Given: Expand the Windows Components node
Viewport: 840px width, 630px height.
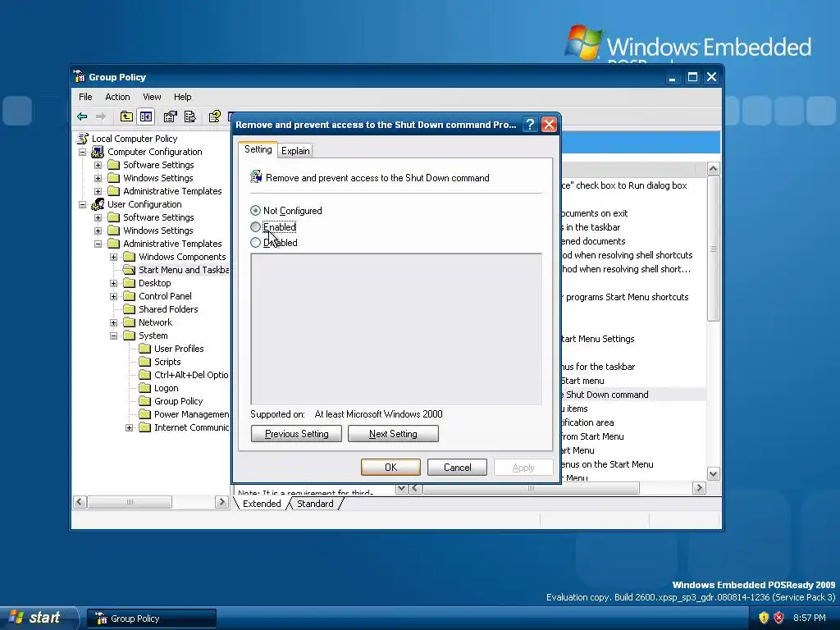Looking at the screenshot, I should point(113,257).
